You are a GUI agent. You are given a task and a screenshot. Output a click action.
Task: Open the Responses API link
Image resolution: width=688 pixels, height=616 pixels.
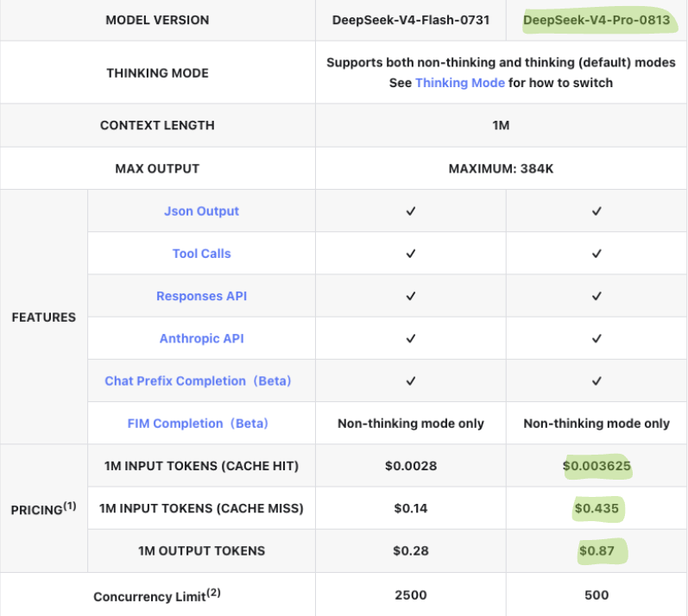tap(201, 297)
